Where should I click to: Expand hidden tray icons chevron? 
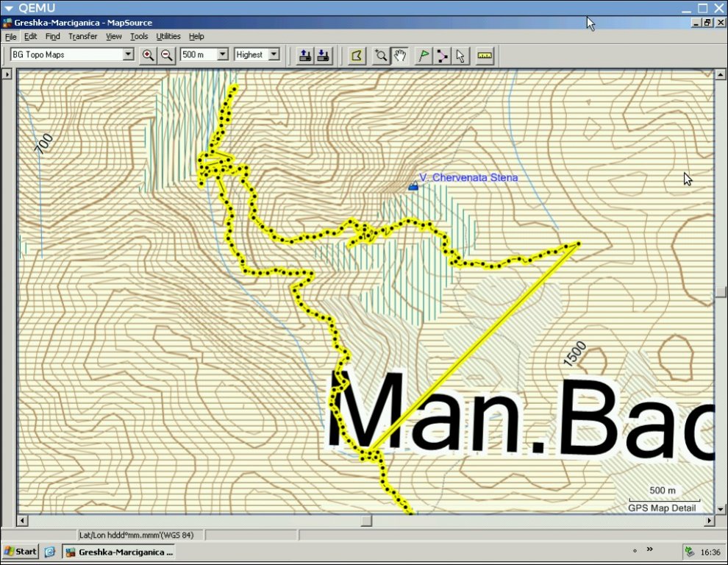click(x=649, y=550)
